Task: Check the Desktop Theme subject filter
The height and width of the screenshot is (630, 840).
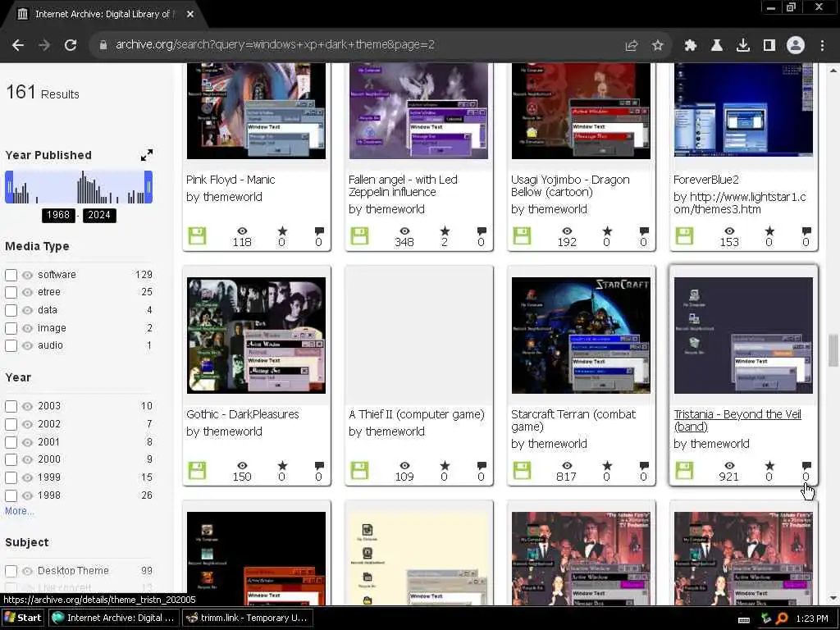Action: (11, 571)
